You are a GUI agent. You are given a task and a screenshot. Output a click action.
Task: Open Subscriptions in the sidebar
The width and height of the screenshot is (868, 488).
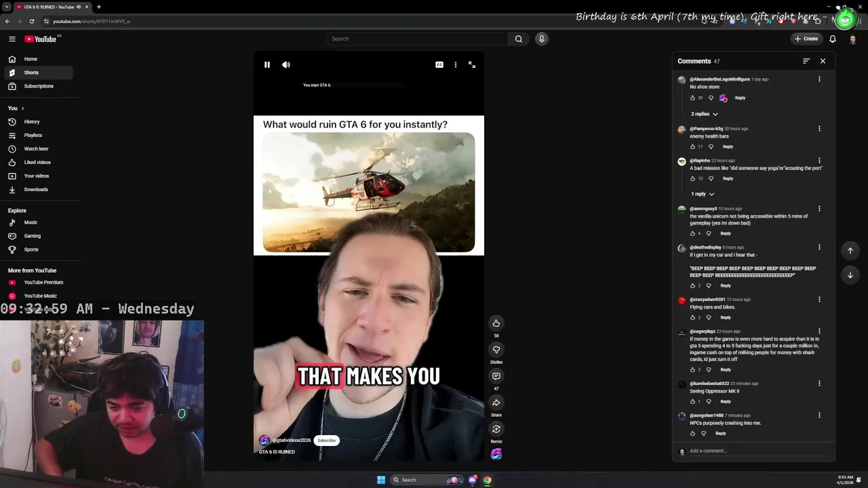coord(38,86)
